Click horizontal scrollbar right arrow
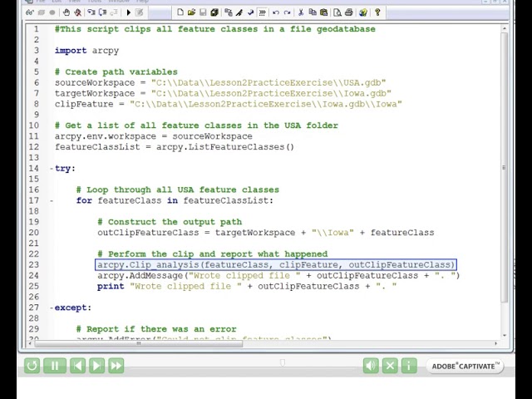 [496, 343]
